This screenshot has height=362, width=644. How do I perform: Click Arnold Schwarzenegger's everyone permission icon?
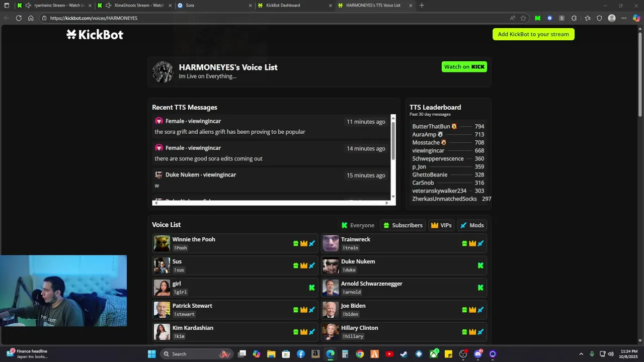click(480, 288)
